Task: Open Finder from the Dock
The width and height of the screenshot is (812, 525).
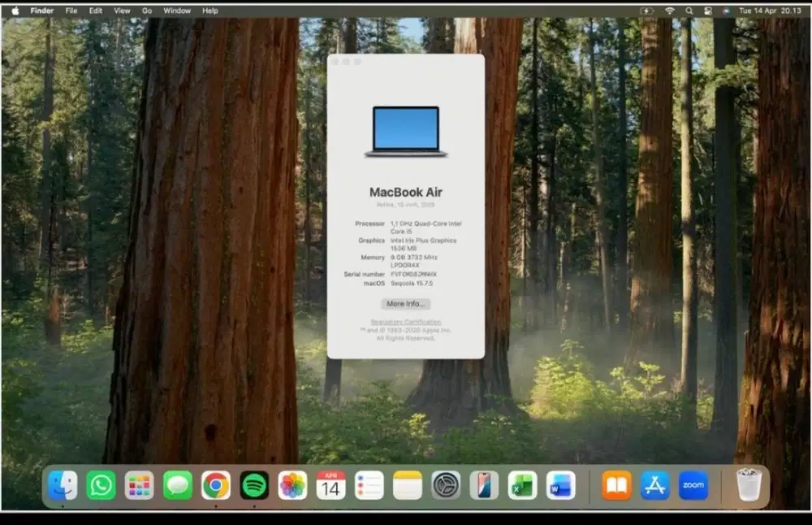Action: (63, 486)
